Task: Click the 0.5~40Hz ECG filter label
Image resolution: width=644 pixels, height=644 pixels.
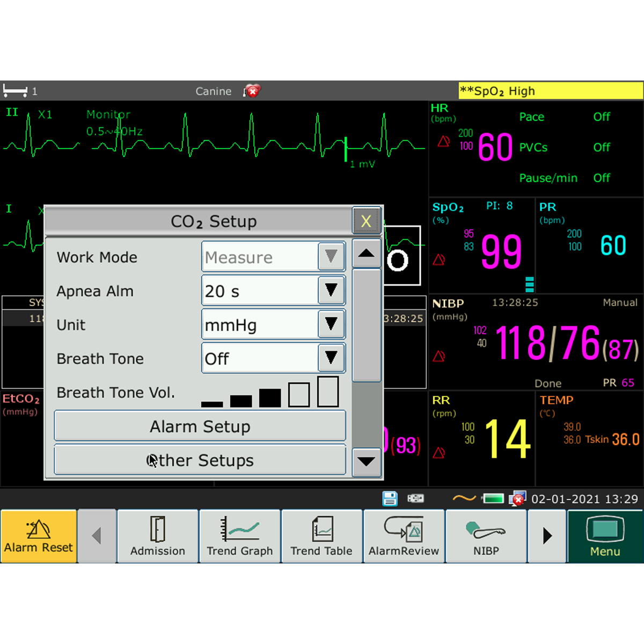Action: click(114, 131)
